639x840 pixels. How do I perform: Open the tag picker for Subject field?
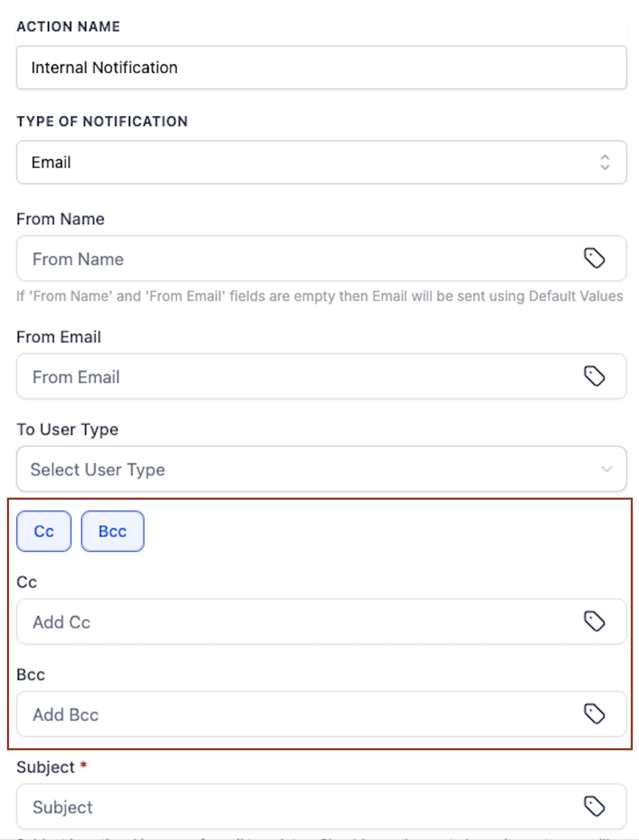(x=594, y=806)
